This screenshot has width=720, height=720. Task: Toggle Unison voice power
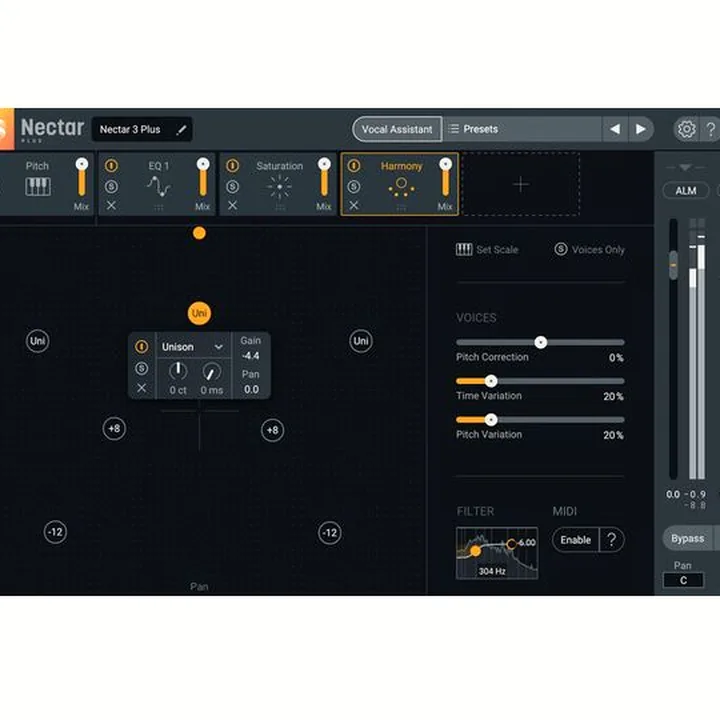click(x=141, y=347)
